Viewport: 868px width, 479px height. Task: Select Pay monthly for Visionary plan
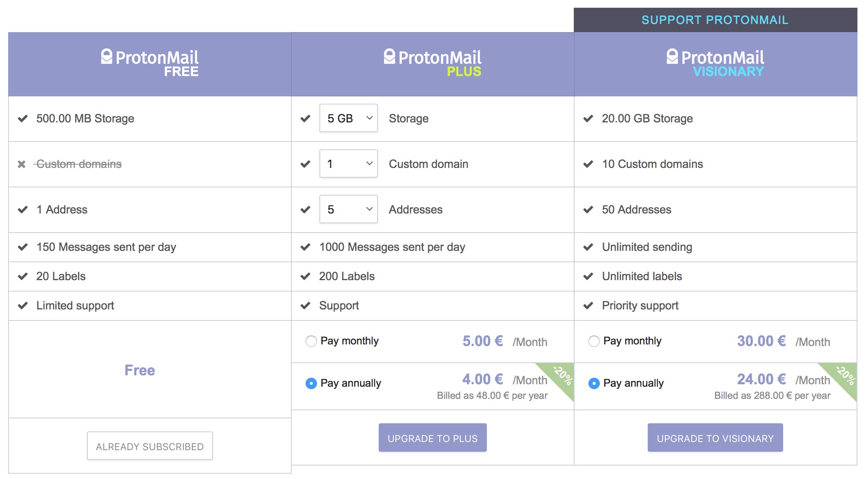(x=594, y=341)
